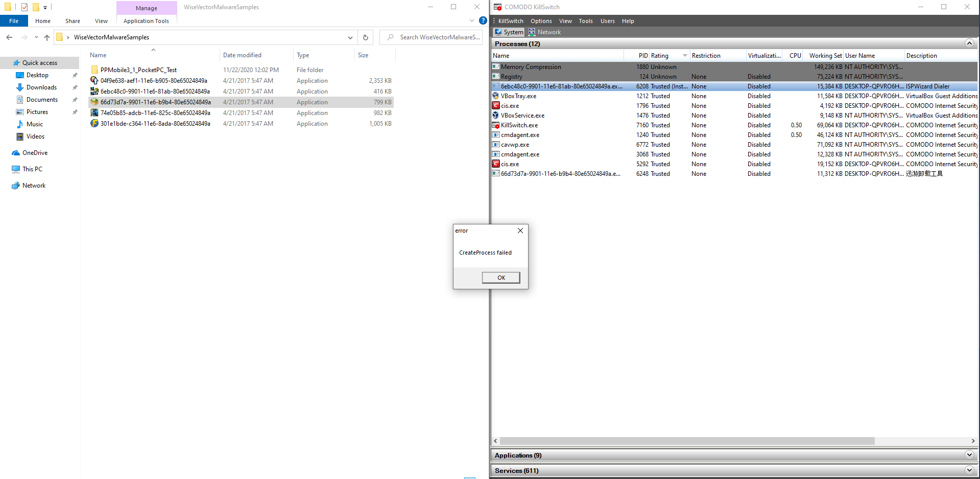Click the 04f9e638 application file icon

point(94,81)
